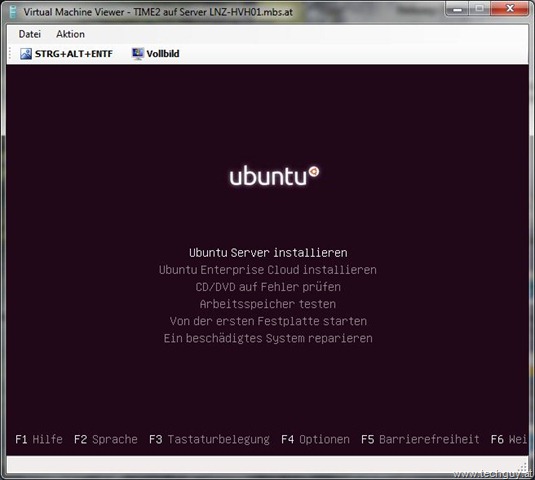Viewport: 535px width, 480px height.
Task: Click F1 Hilfe at the bottom
Action: pos(39,439)
